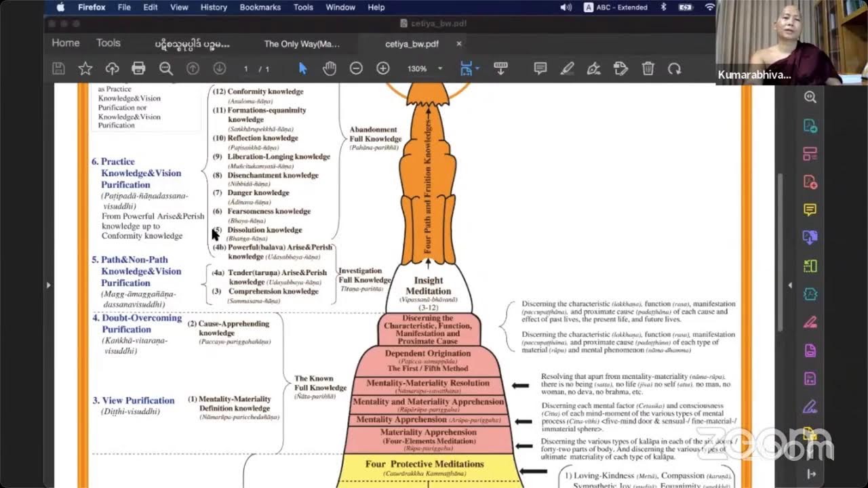868x488 pixels.
Task: Zoom in using the plus circle icon
Action: coord(382,68)
